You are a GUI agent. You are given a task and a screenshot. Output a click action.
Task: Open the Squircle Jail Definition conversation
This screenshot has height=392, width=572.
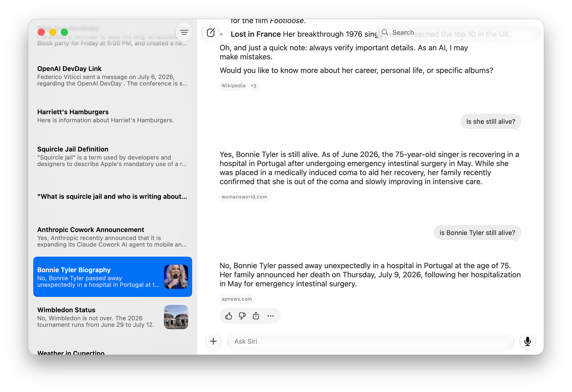[113, 156]
